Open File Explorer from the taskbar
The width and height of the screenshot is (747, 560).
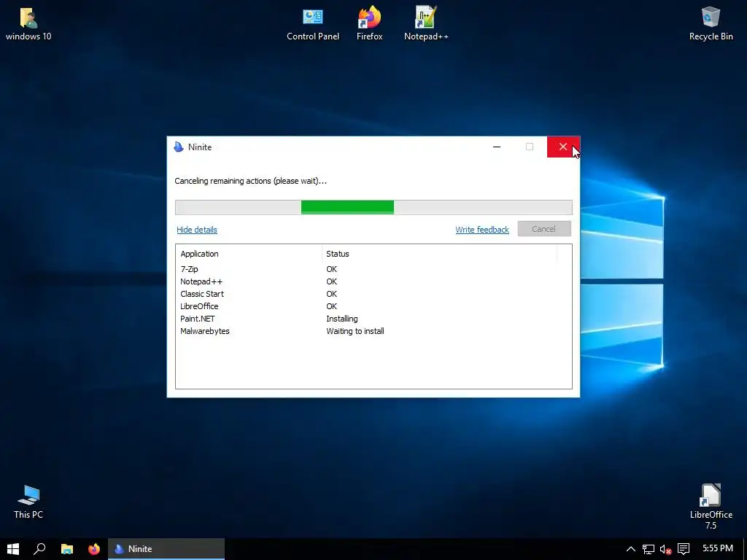click(x=66, y=548)
